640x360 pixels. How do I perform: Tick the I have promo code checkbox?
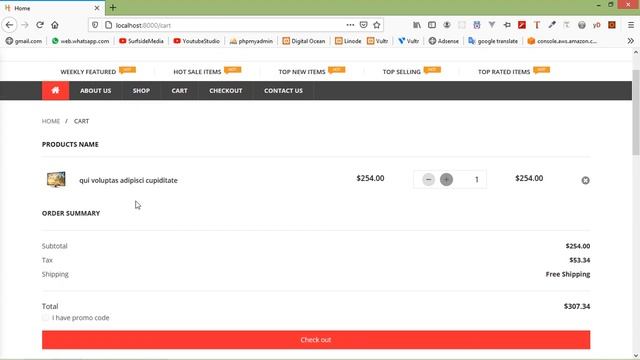pos(45,318)
